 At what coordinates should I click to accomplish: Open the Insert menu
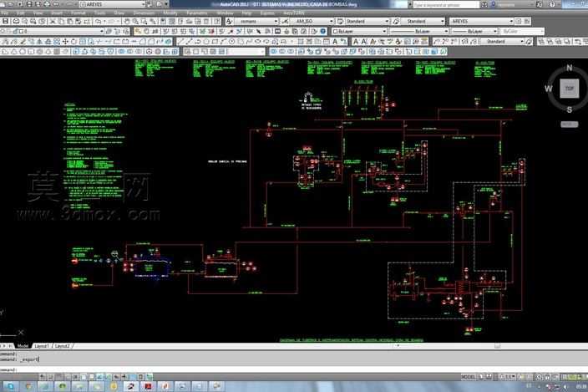click(x=57, y=13)
